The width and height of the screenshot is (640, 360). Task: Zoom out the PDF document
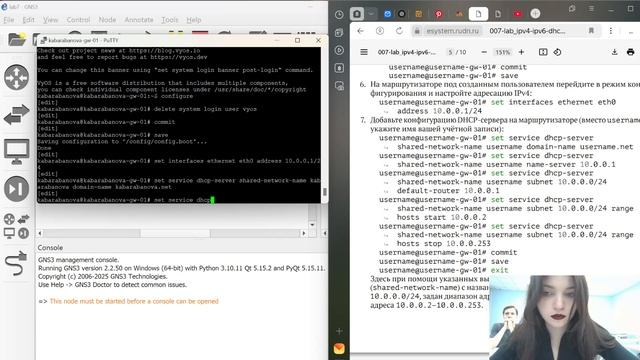[484, 52]
